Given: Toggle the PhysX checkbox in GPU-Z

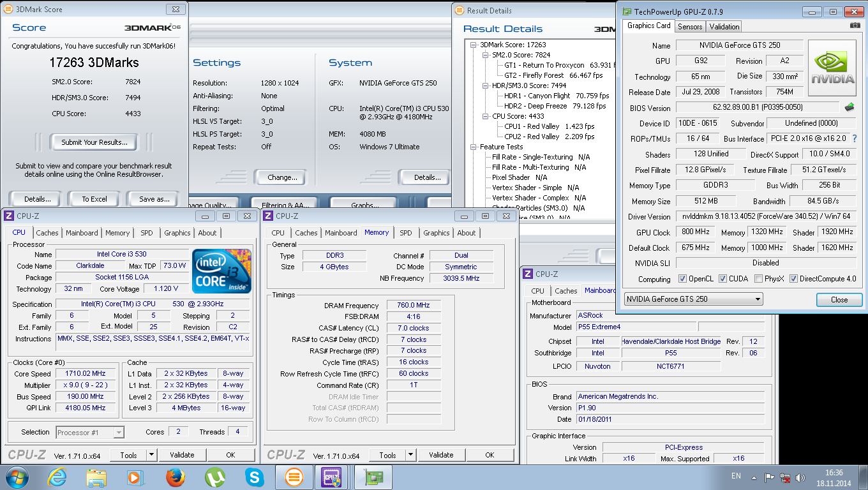Looking at the screenshot, I should coord(758,279).
